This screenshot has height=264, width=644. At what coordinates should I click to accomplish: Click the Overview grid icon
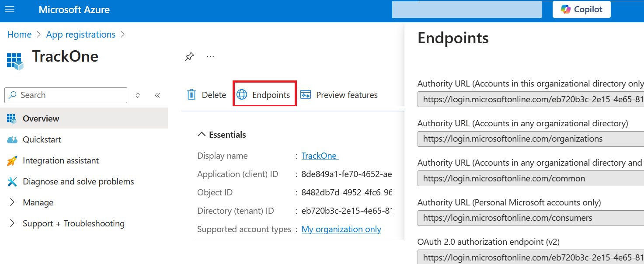pos(12,118)
